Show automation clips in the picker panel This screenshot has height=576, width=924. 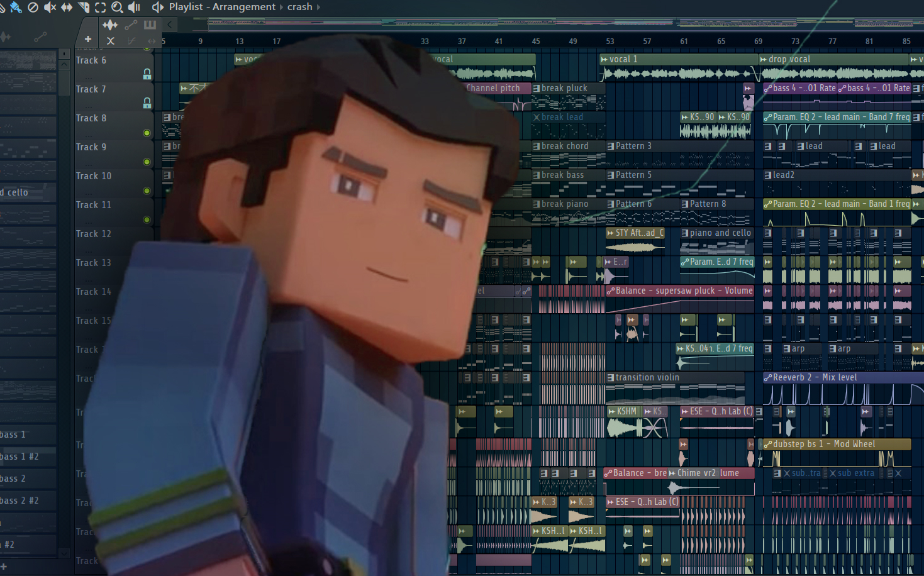[131, 25]
